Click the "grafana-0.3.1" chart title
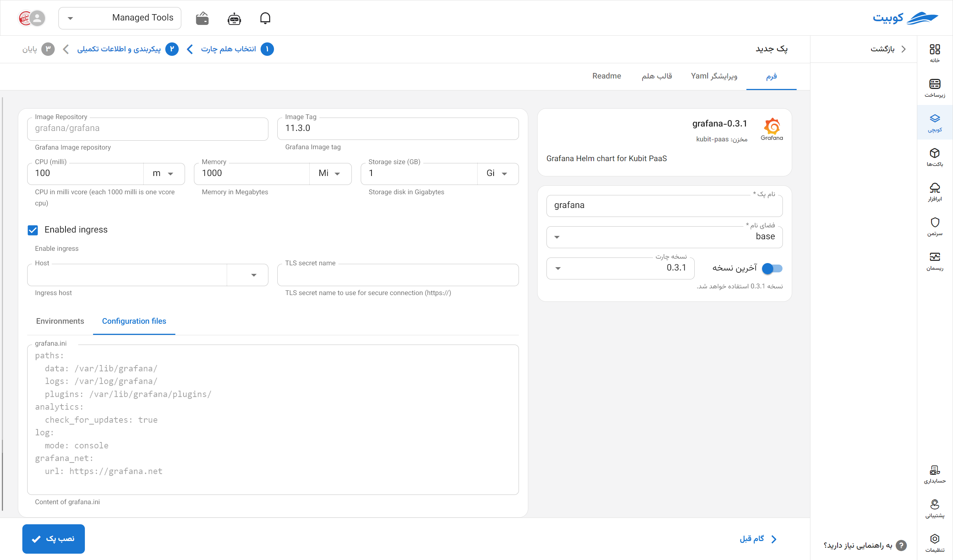 pos(719,124)
